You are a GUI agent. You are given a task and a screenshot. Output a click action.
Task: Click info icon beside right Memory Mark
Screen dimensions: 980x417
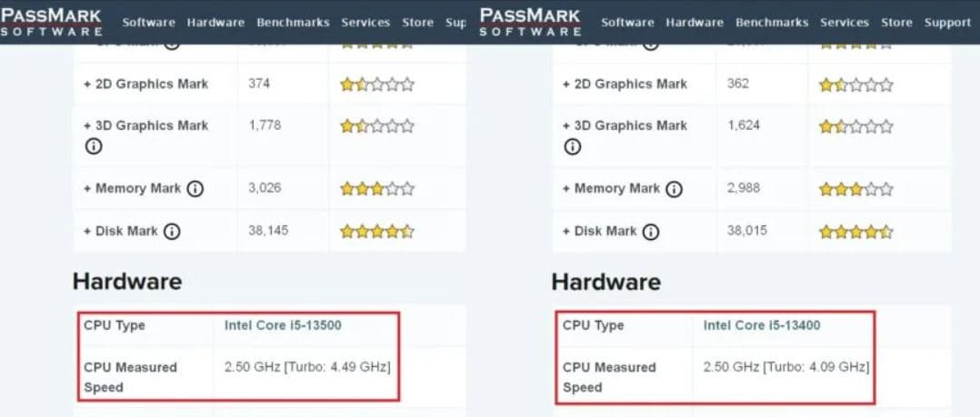(x=674, y=189)
